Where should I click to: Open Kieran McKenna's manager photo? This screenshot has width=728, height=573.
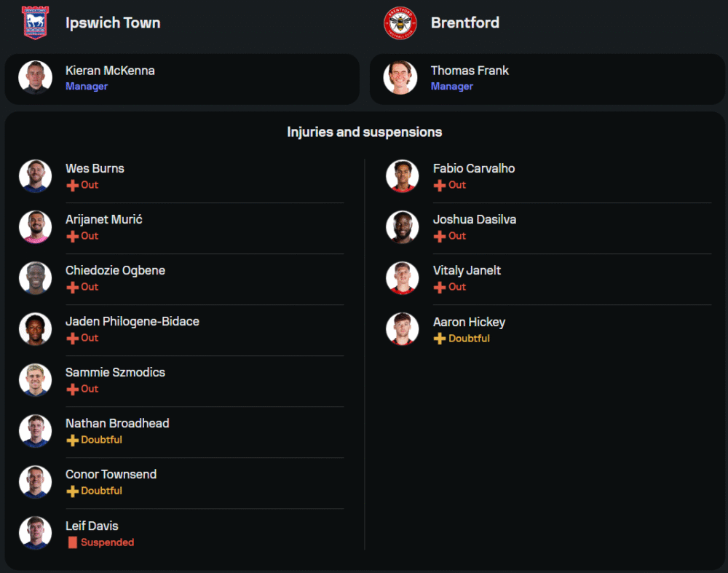point(35,78)
